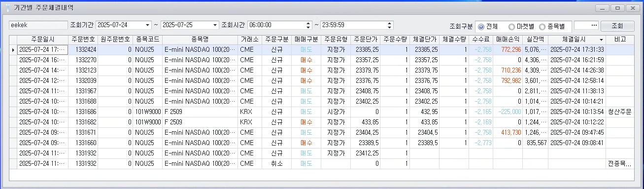Select order number 1332123 cell

pos(83,71)
